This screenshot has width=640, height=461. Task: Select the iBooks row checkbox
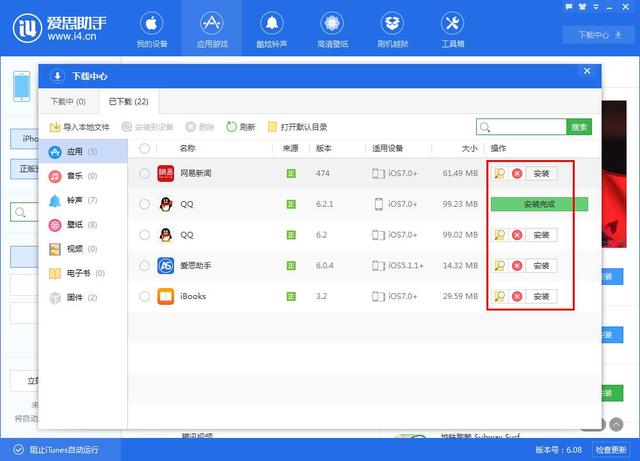click(144, 296)
